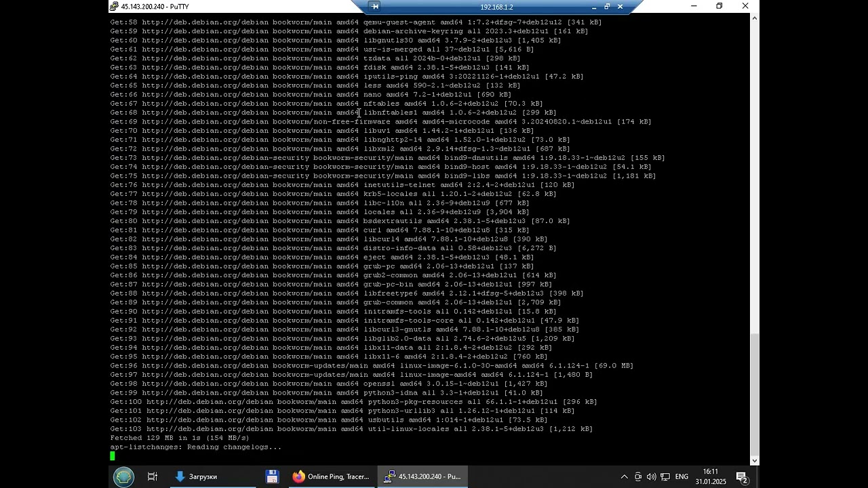The width and height of the screenshot is (868, 488).
Task: Close the remote session from connection bar
Action: pos(620,7)
